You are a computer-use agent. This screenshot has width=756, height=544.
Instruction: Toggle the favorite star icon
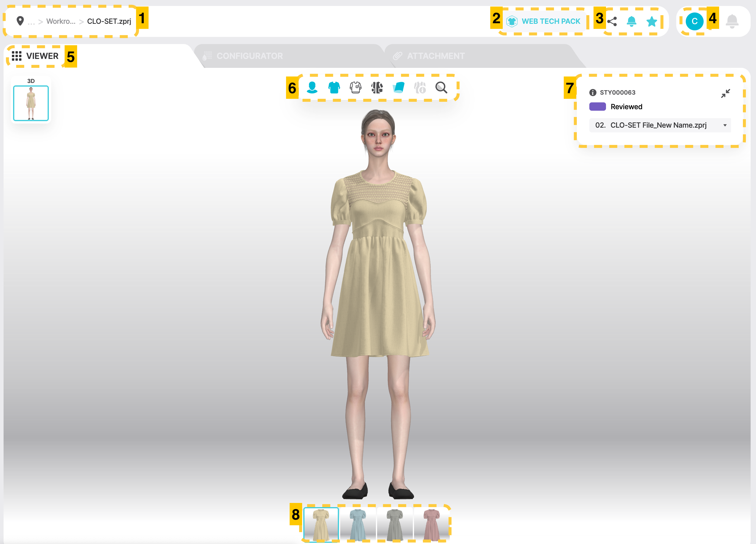pyautogui.click(x=651, y=21)
